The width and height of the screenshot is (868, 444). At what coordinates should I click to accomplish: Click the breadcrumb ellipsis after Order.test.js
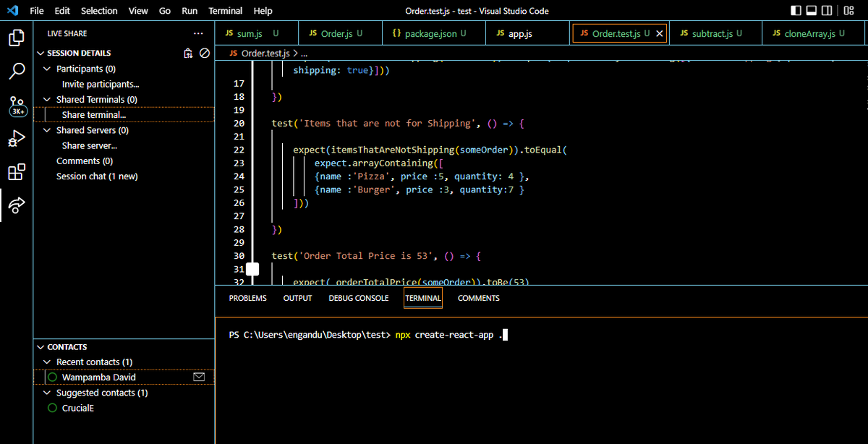[304, 54]
